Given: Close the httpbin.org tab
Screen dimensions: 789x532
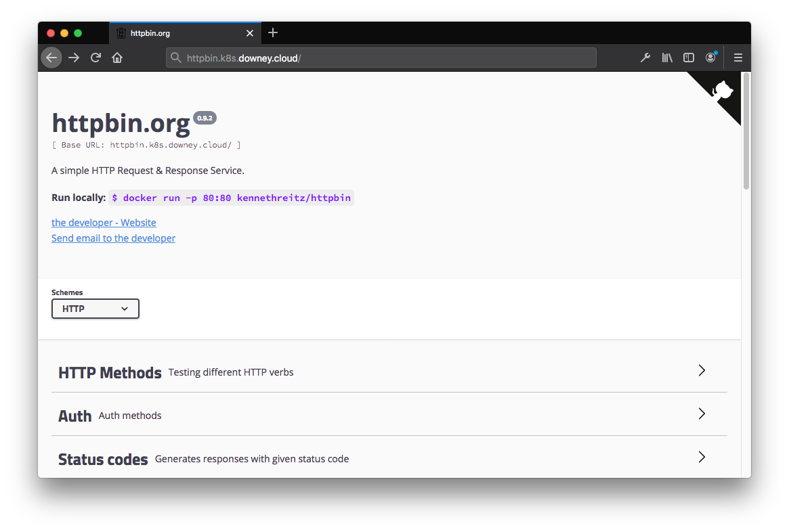Looking at the screenshot, I should click(x=250, y=33).
